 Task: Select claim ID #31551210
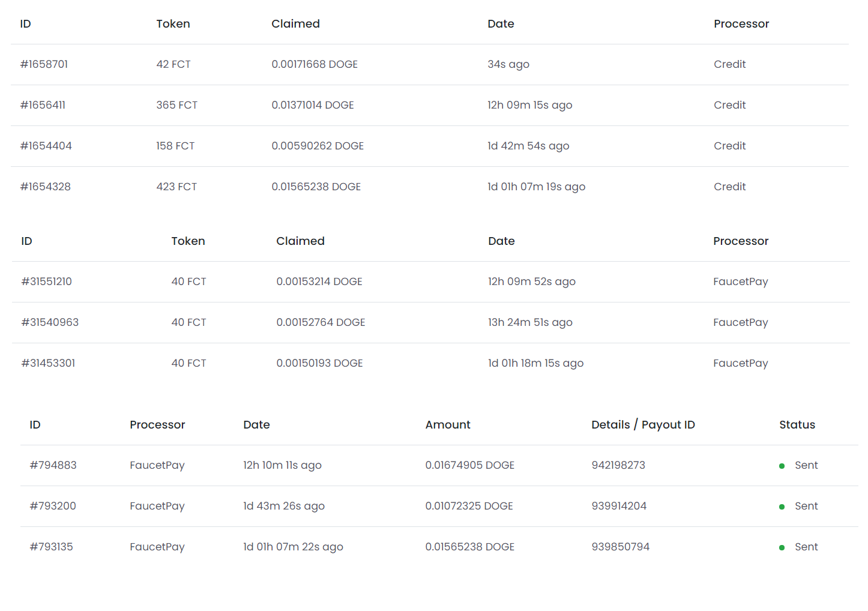tap(46, 281)
